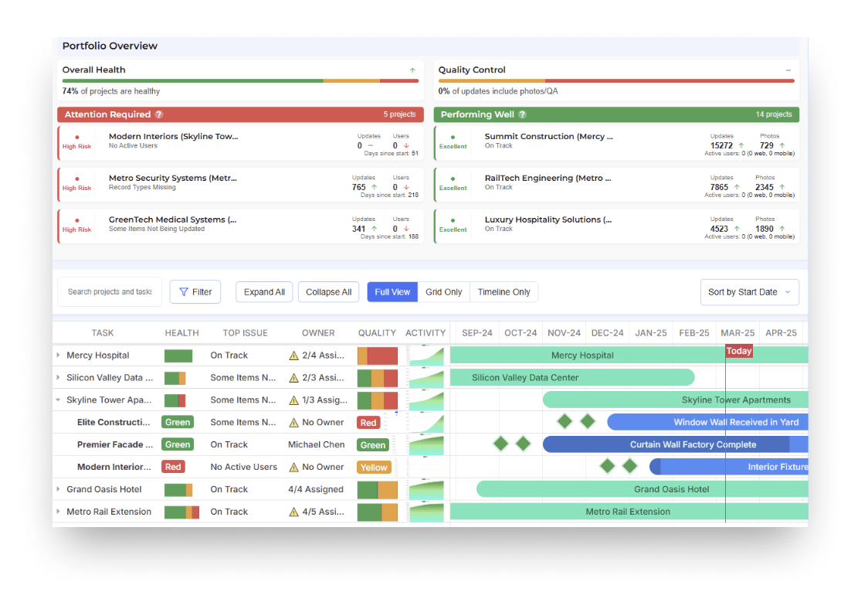Click the warning icon in Skyline Tower owner cell
Screen dimensions: 868x592
pyautogui.click(x=294, y=400)
